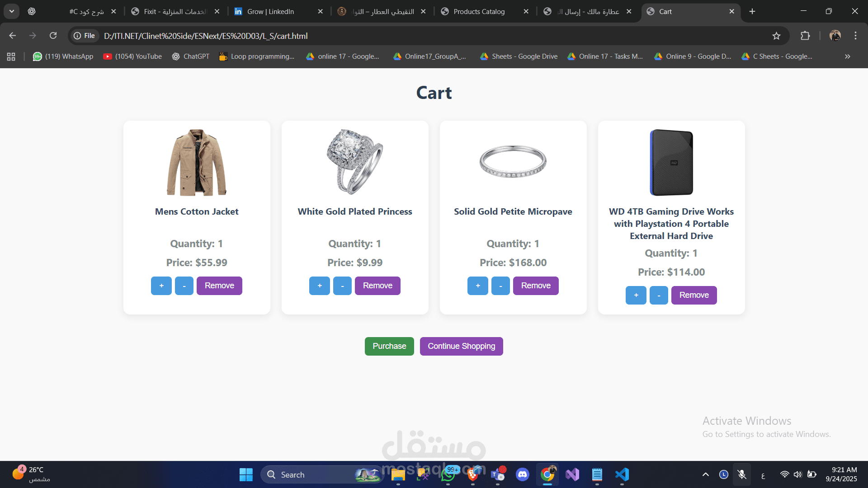The height and width of the screenshot is (488, 868).
Task: Remove Mens Cotton Jacket from cart
Action: tap(219, 286)
